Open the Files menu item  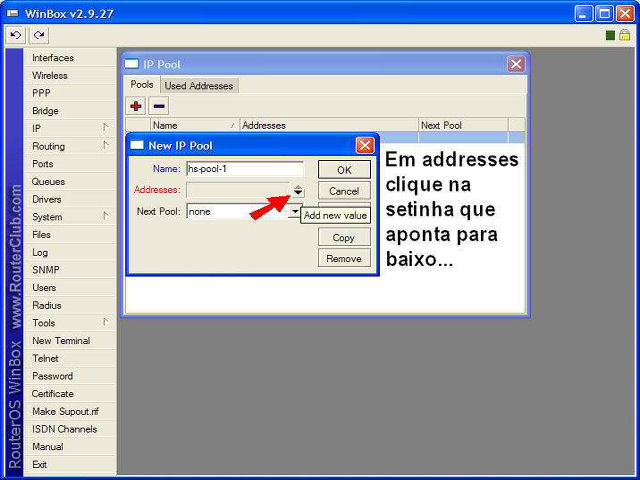pyautogui.click(x=70, y=235)
